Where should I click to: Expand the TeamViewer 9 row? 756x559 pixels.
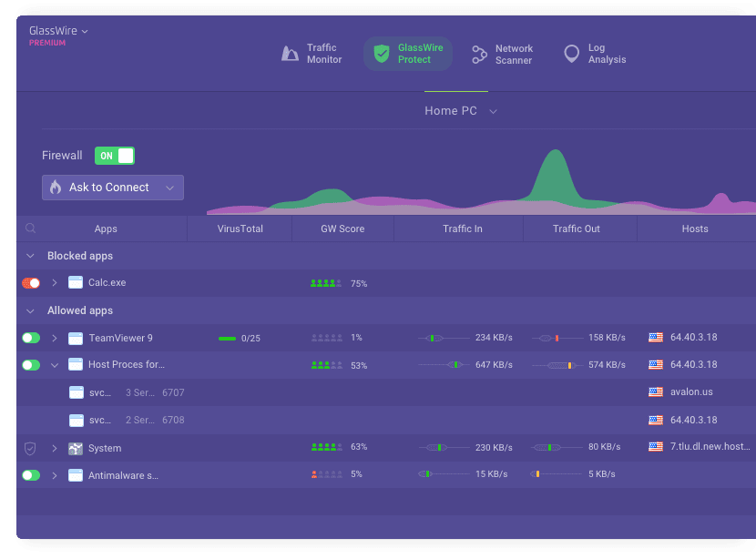55,339
